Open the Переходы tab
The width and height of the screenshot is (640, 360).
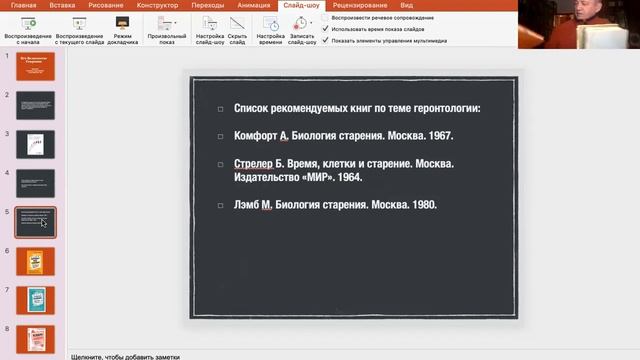click(x=207, y=5)
